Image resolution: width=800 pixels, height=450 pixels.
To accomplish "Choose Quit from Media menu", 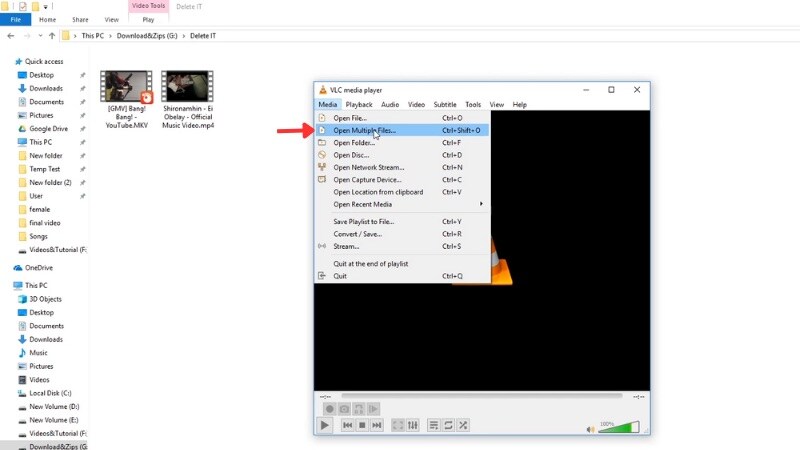I will pyautogui.click(x=403, y=276).
